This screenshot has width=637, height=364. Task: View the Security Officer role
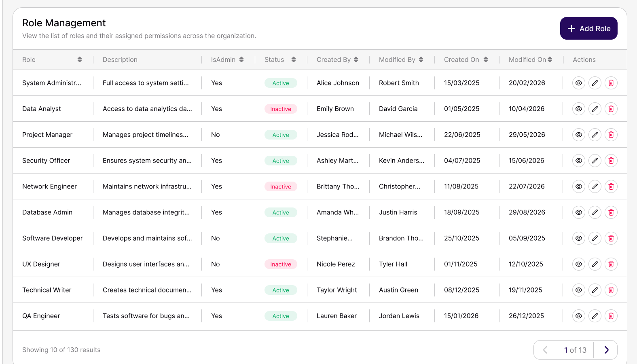click(579, 161)
